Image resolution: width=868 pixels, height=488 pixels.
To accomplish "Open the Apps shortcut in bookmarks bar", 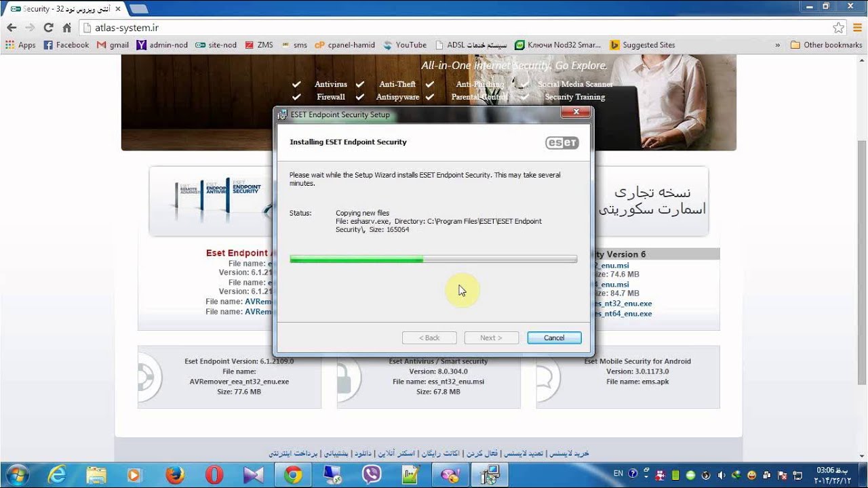I will click(x=20, y=45).
